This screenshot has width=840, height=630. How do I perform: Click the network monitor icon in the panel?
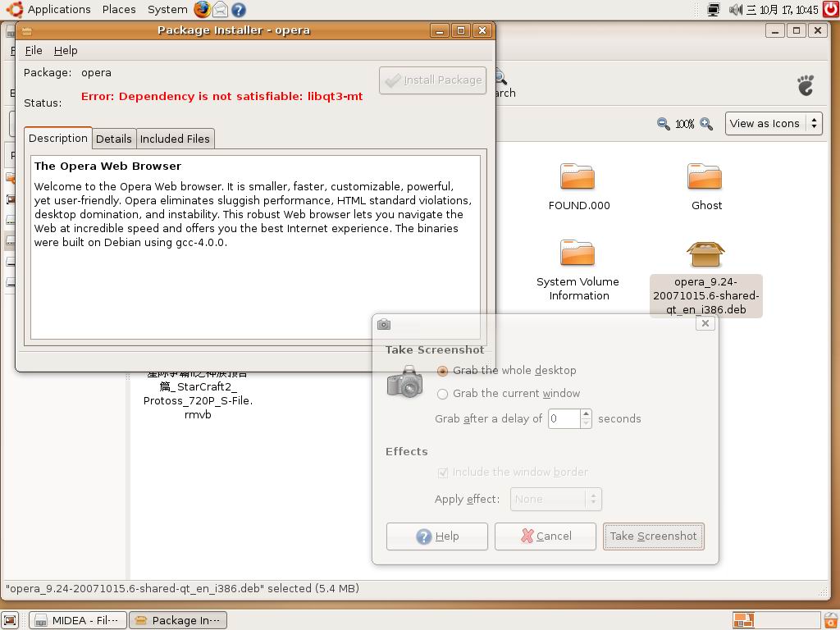point(714,10)
